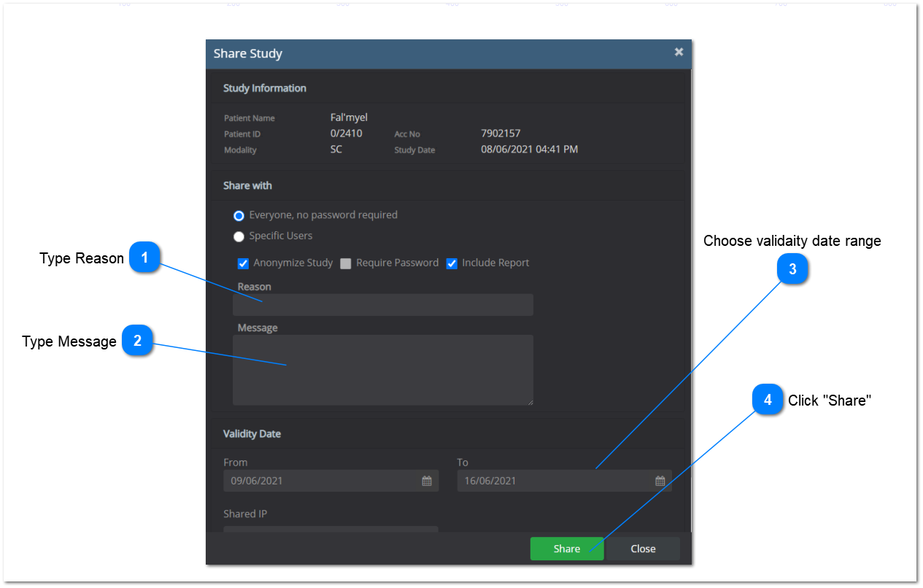The width and height of the screenshot is (923, 588).
Task: Enable the Require Password checkbox
Action: pos(345,263)
